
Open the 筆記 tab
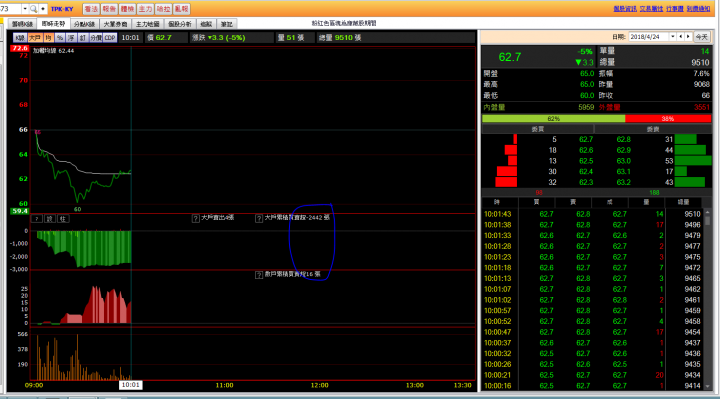(x=226, y=24)
